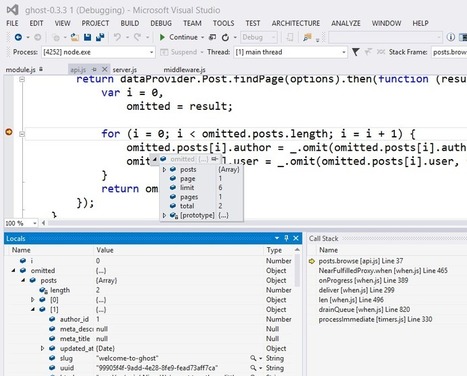The image size is (467, 376).
Task: Open the WINDOW menu
Action: point(386,23)
